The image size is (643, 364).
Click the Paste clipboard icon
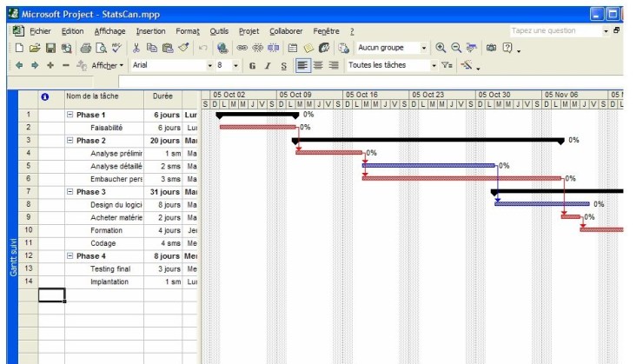168,48
